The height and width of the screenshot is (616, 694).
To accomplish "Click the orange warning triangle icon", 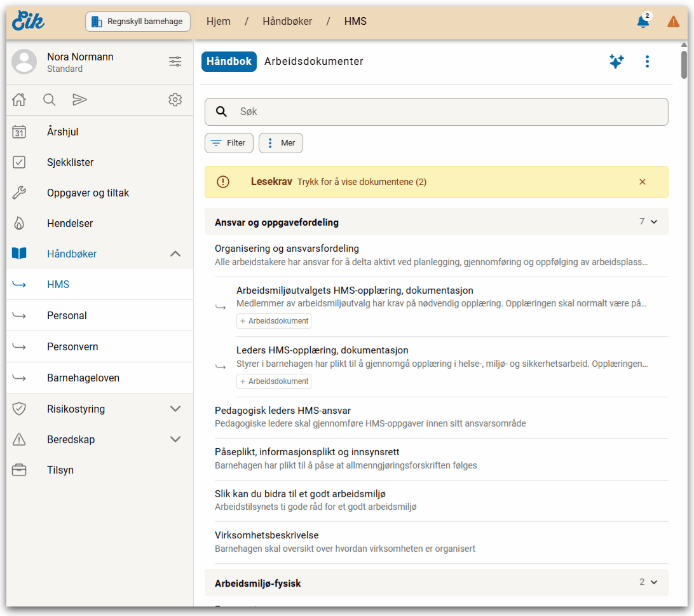I will click(x=673, y=22).
